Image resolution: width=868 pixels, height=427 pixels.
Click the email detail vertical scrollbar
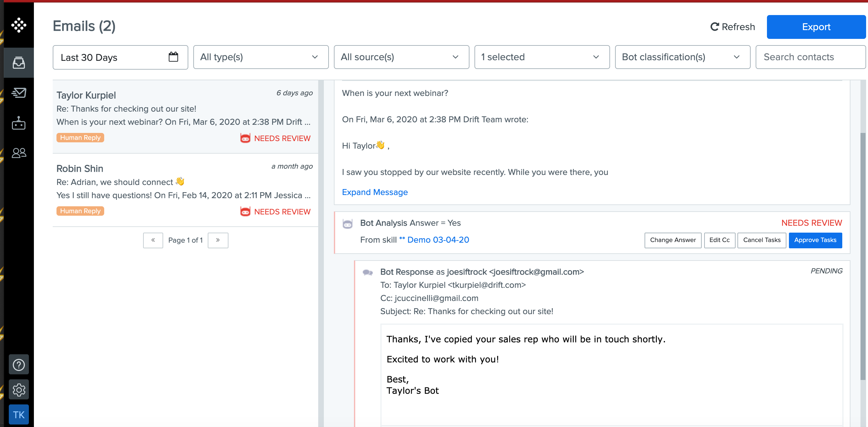click(x=863, y=256)
